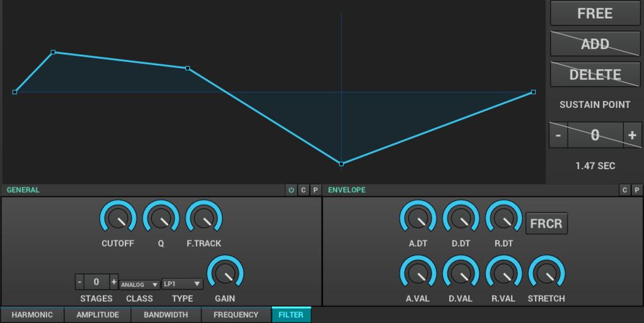Click the Envelope section copy (C) icon

625,190
